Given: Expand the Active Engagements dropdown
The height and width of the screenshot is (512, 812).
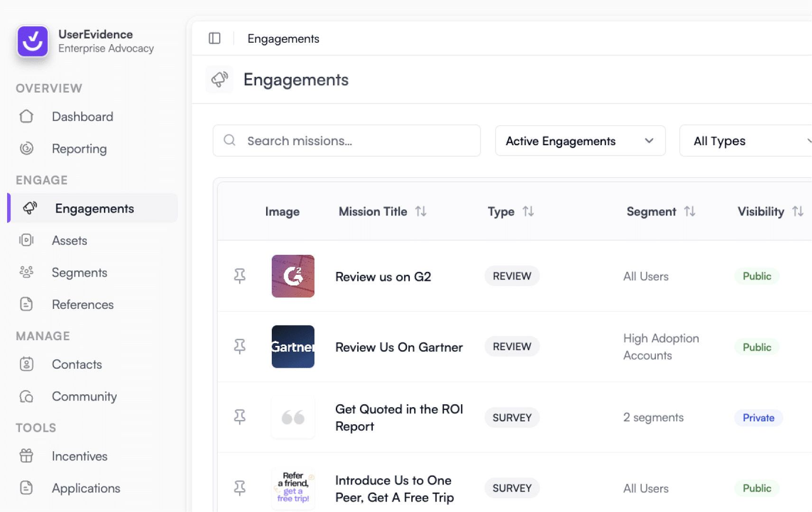Looking at the screenshot, I should pyautogui.click(x=580, y=141).
